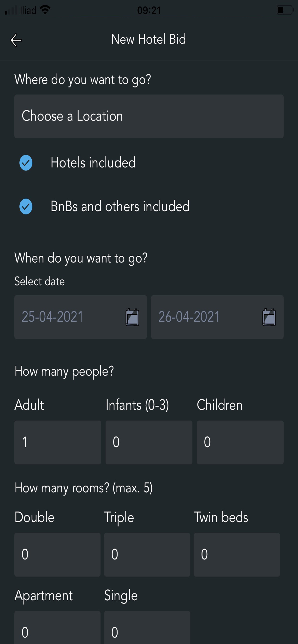Set the Double rooms count field
The height and width of the screenshot is (644, 298).
(x=57, y=554)
